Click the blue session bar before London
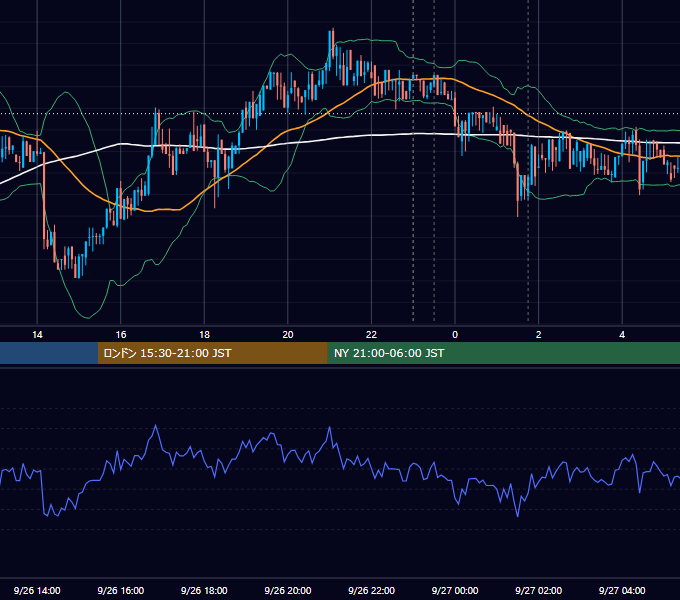 pos(49,353)
